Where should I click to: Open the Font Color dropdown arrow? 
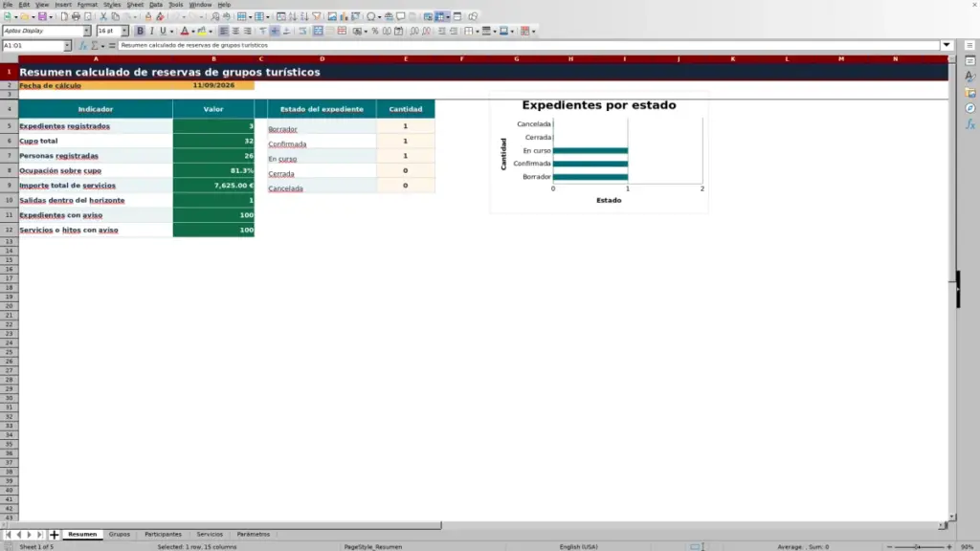tap(193, 32)
